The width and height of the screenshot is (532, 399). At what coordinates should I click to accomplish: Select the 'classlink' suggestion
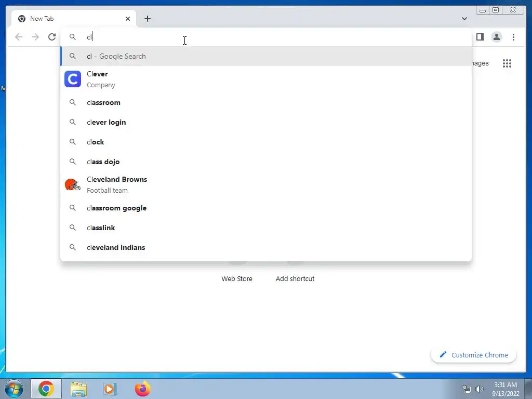266,228
